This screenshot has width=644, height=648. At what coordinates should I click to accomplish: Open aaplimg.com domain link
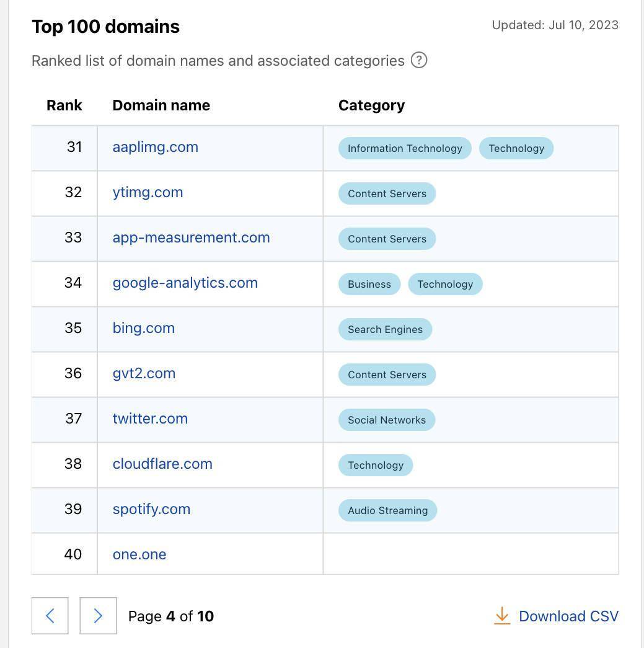click(x=155, y=147)
